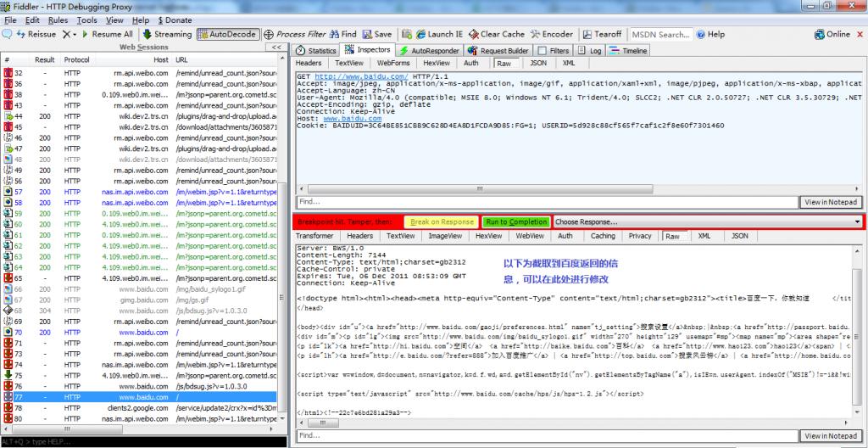Click Resume All in toolbar
The width and height of the screenshot is (868, 448).
point(108,35)
